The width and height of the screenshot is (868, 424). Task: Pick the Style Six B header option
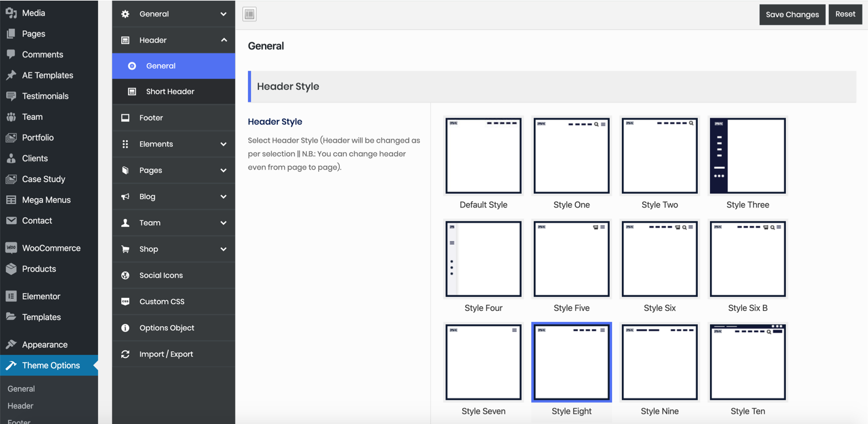[x=747, y=259]
